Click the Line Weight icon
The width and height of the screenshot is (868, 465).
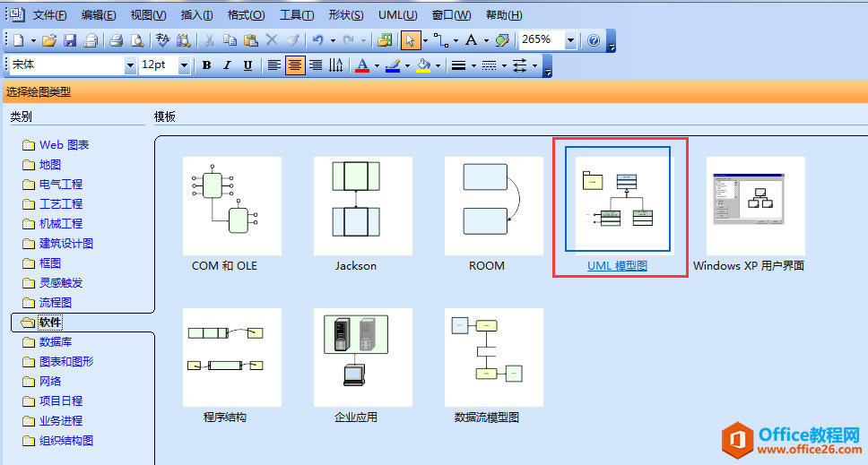[x=458, y=65]
